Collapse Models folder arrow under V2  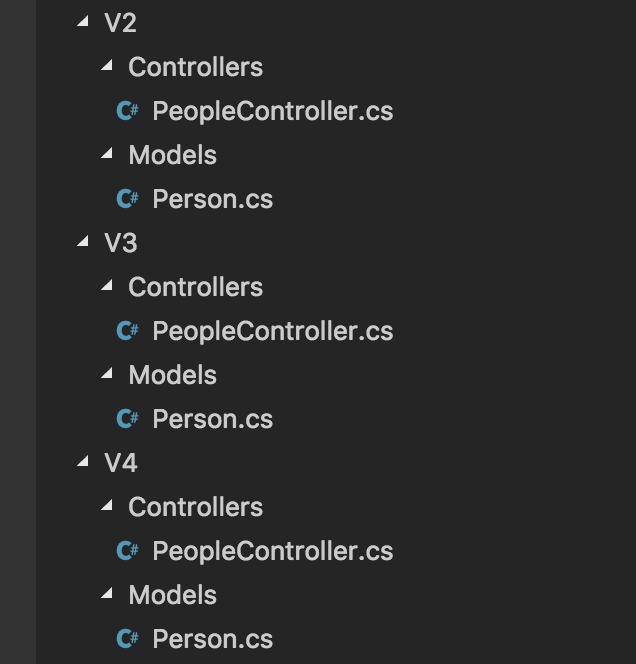tap(107, 154)
